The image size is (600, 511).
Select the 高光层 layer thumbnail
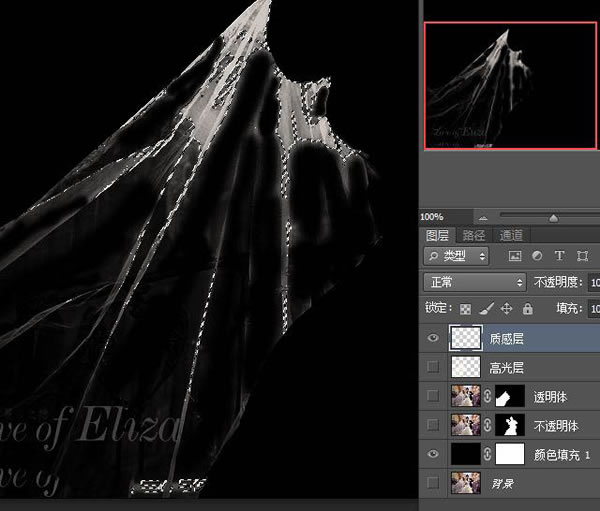(x=466, y=367)
